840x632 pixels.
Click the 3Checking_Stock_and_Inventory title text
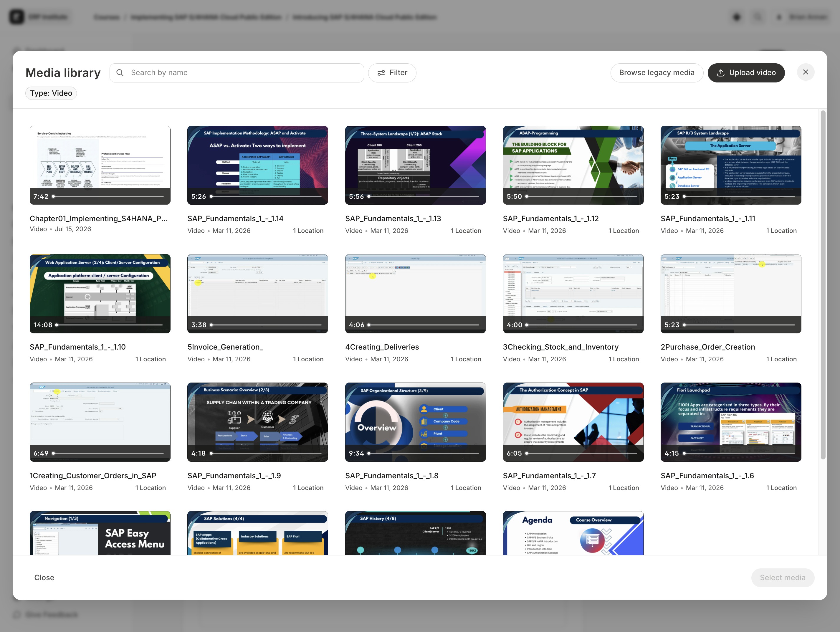560,347
